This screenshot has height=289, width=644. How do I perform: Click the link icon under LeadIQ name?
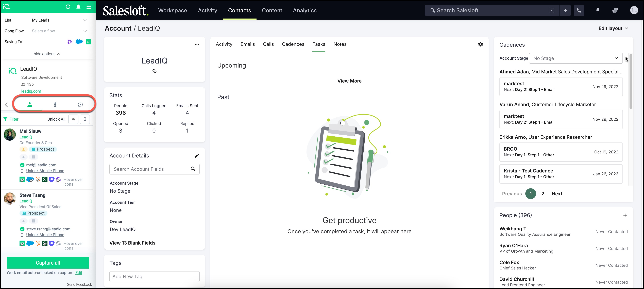coord(155,71)
